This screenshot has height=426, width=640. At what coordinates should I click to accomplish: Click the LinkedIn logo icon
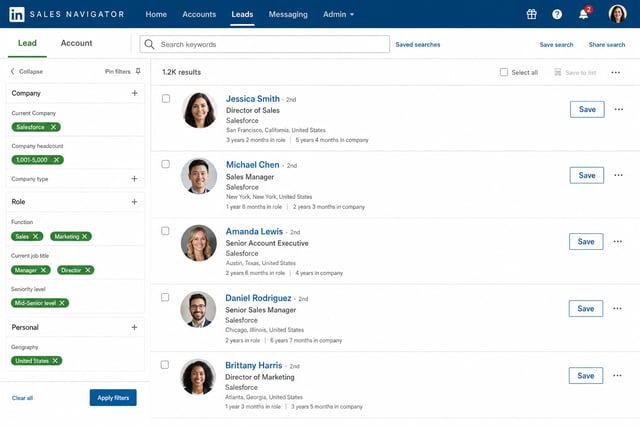point(17,14)
